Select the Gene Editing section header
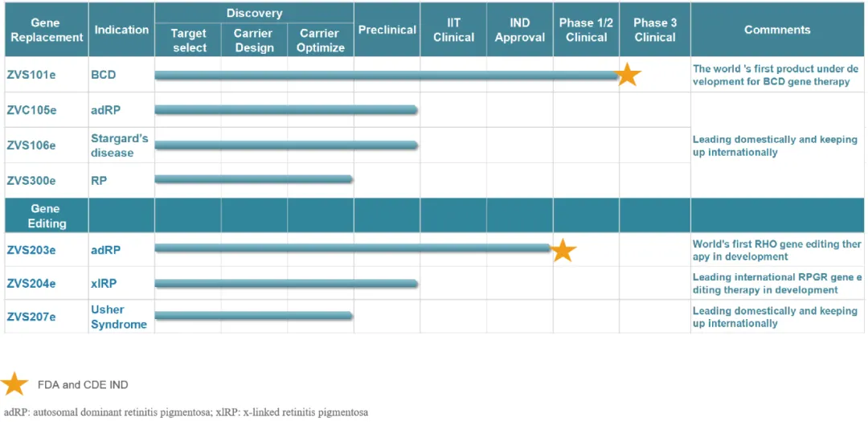 tap(47, 215)
